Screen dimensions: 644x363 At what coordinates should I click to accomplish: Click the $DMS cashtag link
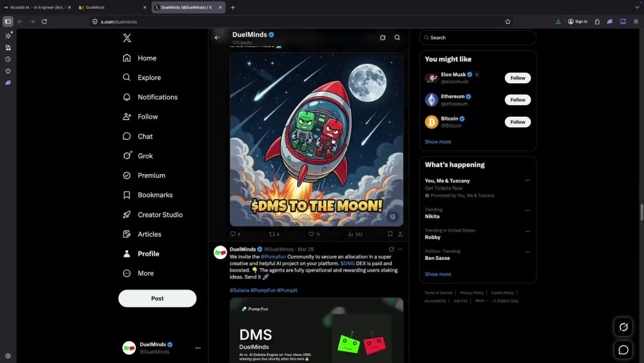pyautogui.click(x=348, y=264)
